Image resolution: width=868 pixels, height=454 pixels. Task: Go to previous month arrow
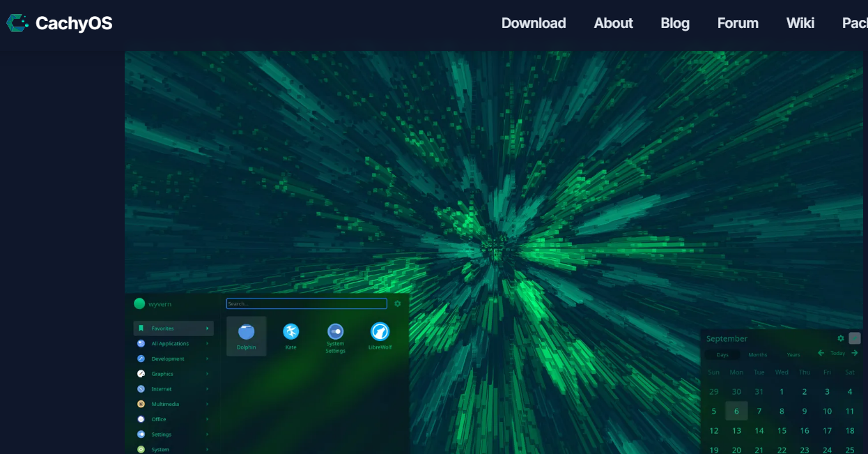coord(821,353)
